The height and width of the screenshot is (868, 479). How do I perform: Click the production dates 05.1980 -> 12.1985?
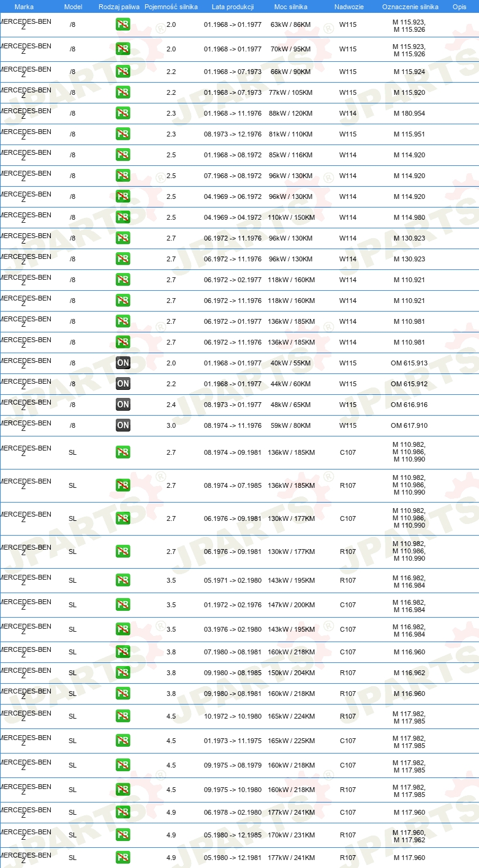[x=233, y=836]
